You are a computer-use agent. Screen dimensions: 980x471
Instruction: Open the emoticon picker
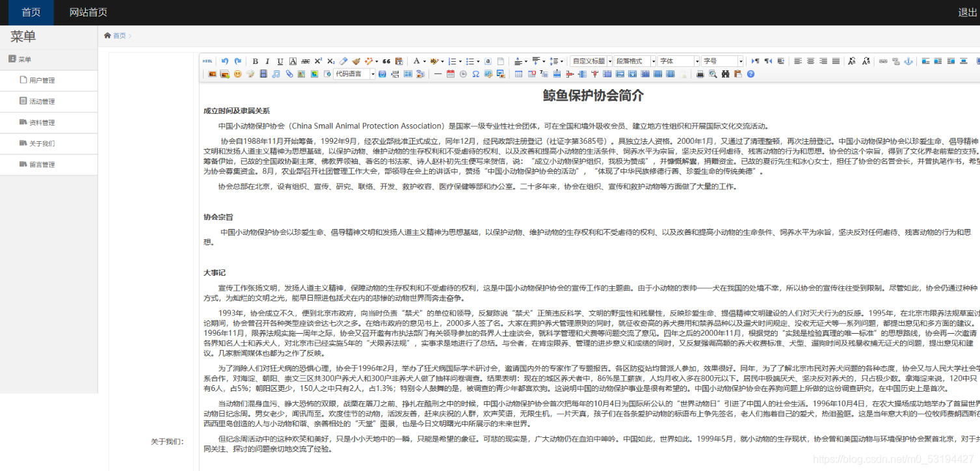238,74
